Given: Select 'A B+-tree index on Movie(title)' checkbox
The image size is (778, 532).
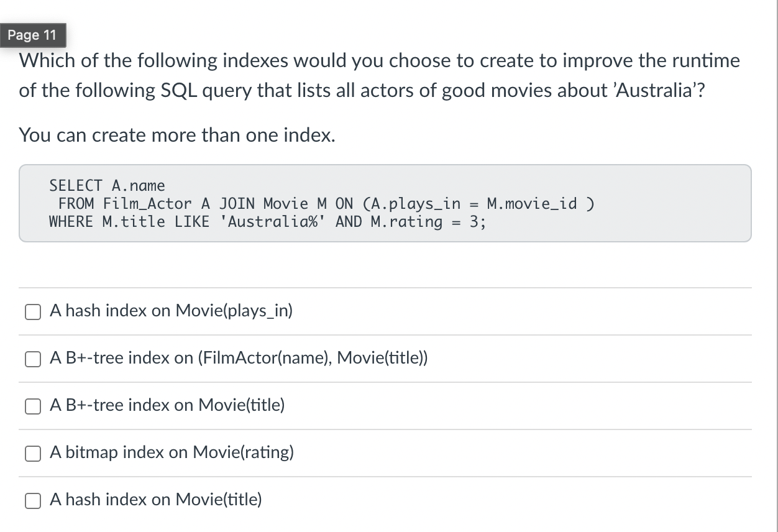Looking at the screenshot, I should 34,406.
